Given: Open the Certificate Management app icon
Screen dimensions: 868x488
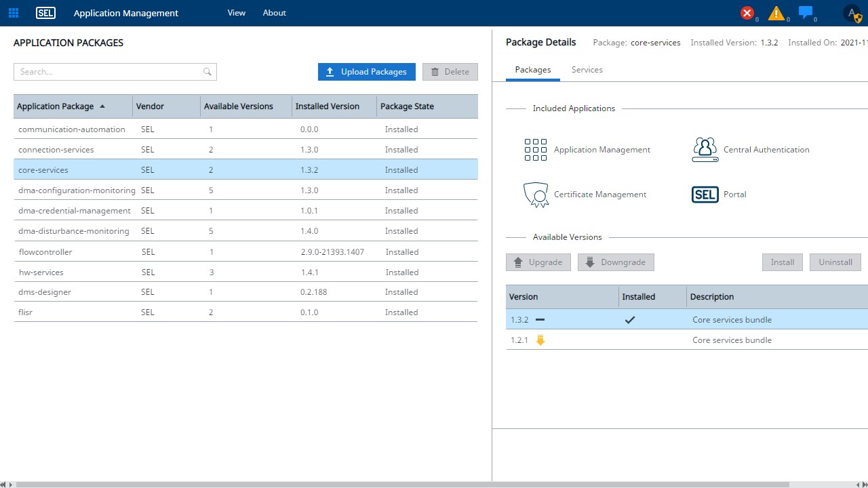Looking at the screenshot, I should (x=536, y=195).
